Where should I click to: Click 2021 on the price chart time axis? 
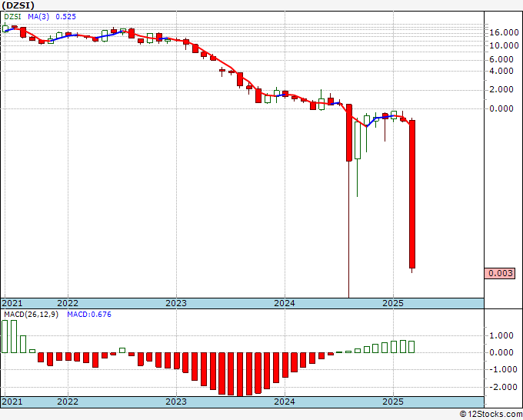(x=12, y=303)
